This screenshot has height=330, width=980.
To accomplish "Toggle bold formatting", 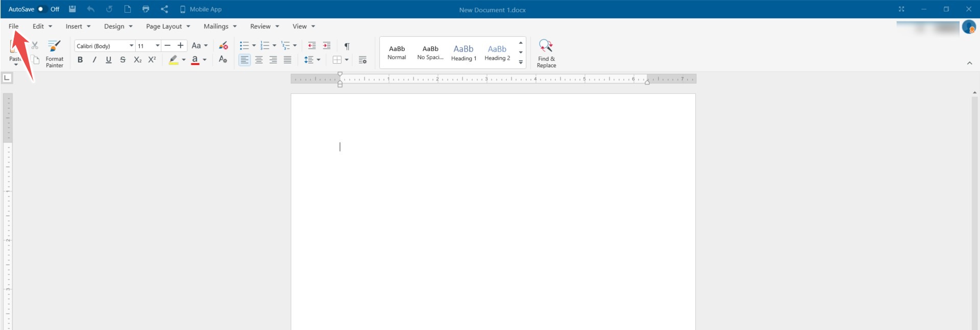I will click(x=80, y=60).
